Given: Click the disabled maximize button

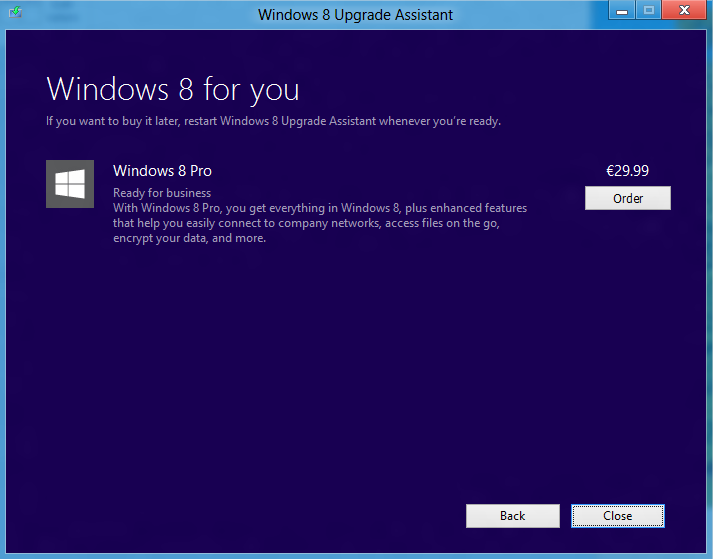Looking at the screenshot, I should click(648, 11).
